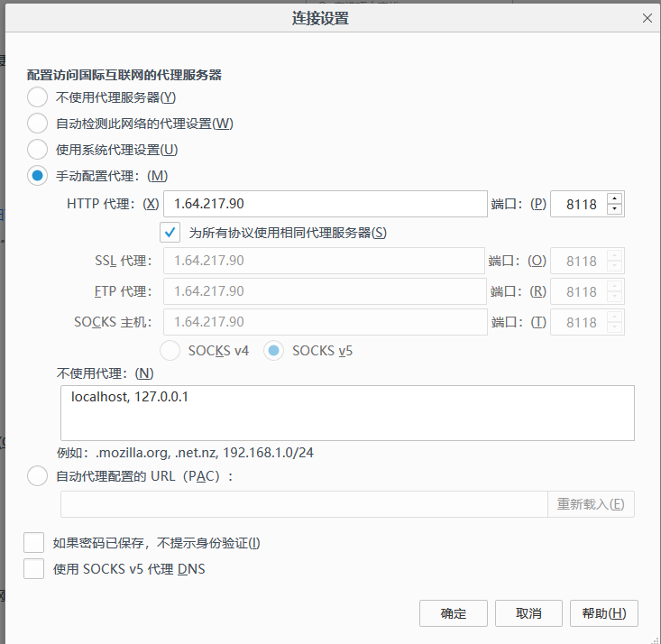Click the SSL port up stepper arrow

coord(615,255)
